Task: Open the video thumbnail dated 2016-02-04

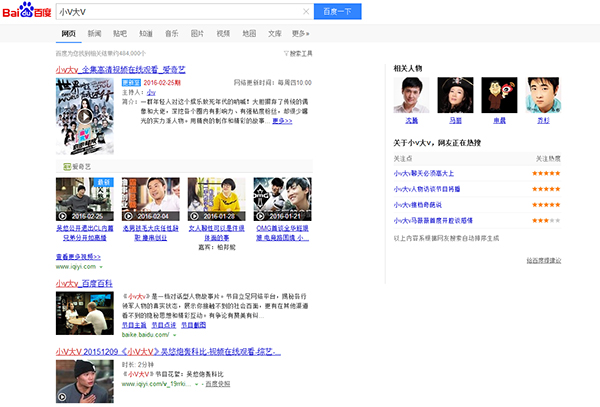Action: [x=150, y=199]
